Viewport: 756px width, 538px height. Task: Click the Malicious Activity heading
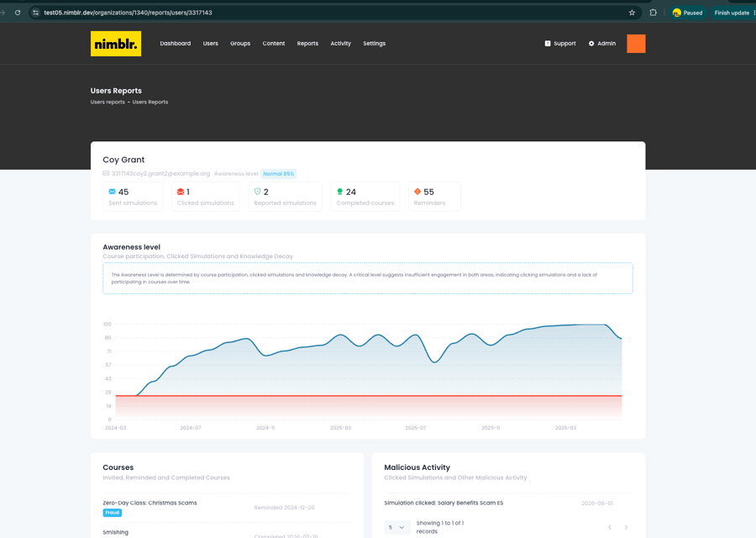click(417, 467)
